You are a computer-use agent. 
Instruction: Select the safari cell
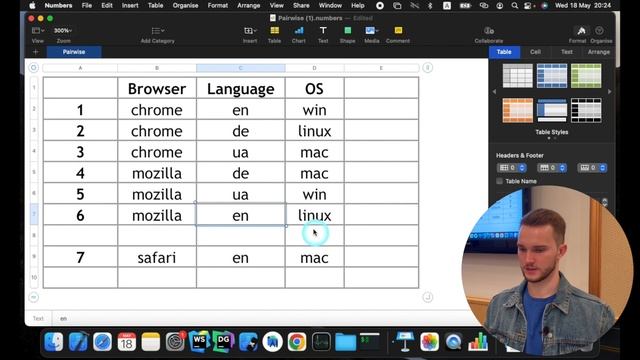click(x=157, y=257)
